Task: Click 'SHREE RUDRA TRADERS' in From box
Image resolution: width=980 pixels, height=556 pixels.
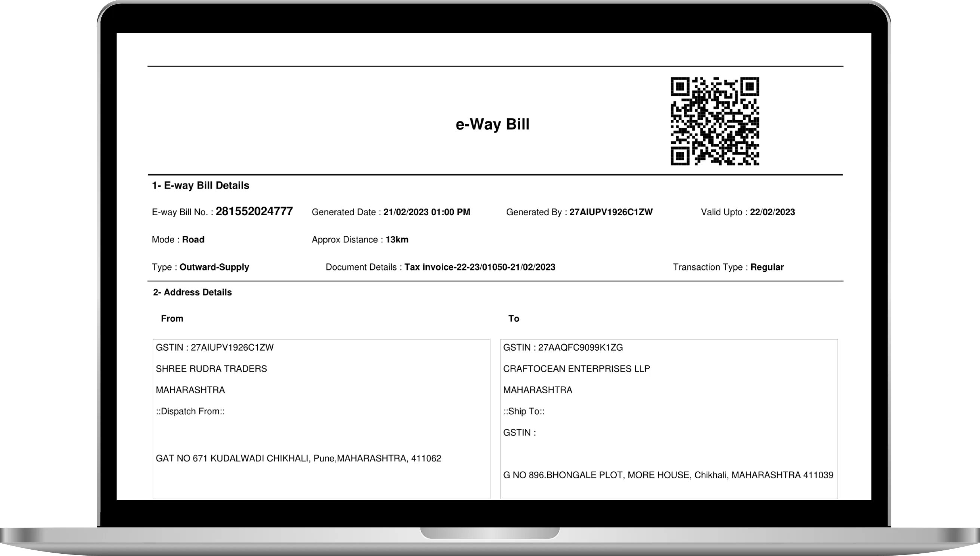Action: pos(211,369)
